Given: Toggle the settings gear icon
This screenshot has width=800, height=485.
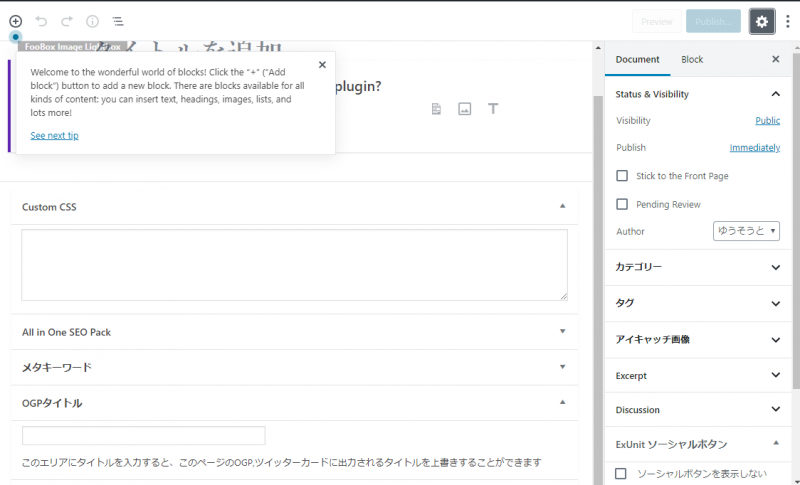Looking at the screenshot, I should (x=762, y=21).
